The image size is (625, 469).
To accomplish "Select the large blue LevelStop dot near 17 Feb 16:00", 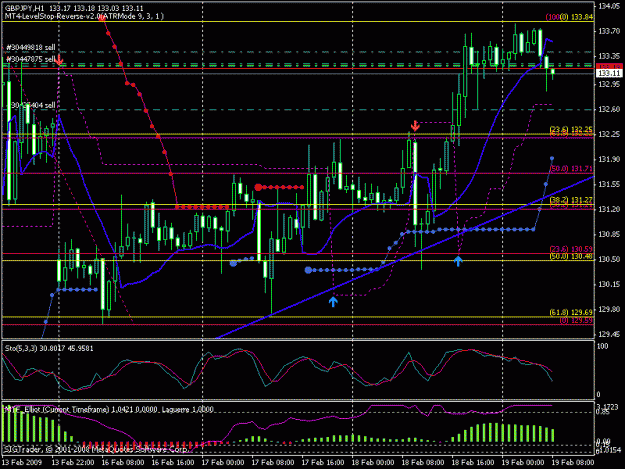I will click(x=308, y=270).
